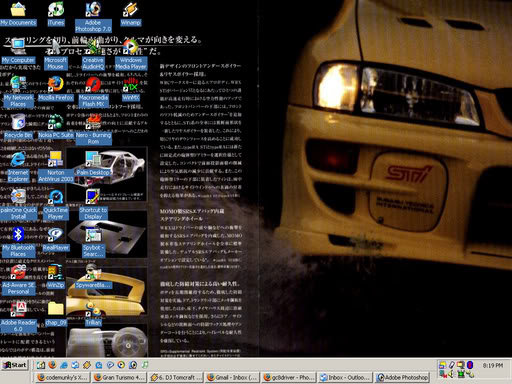Click Internet Explorer quick launch icon
This screenshot has width=512, height=384.
tap(64, 365)
